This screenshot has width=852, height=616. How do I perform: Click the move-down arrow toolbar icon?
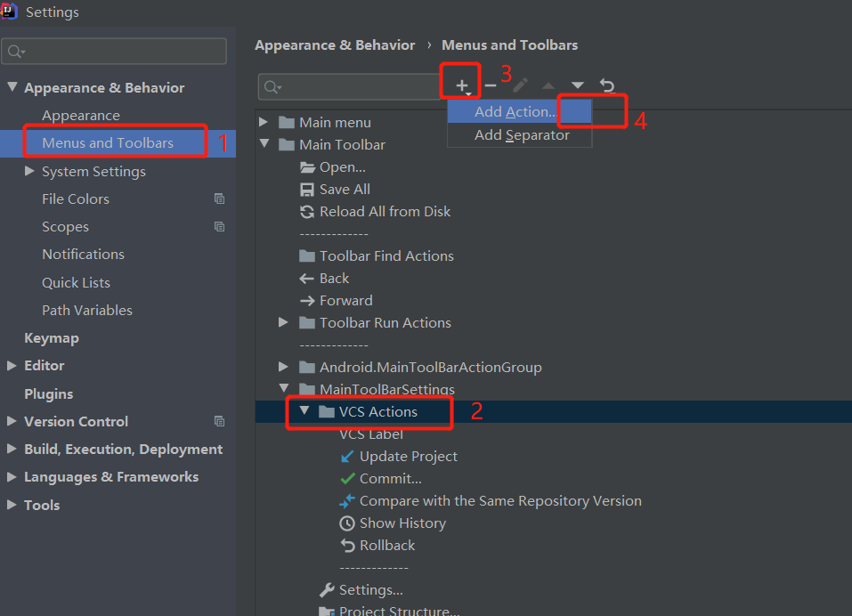[x=576, y=86]
